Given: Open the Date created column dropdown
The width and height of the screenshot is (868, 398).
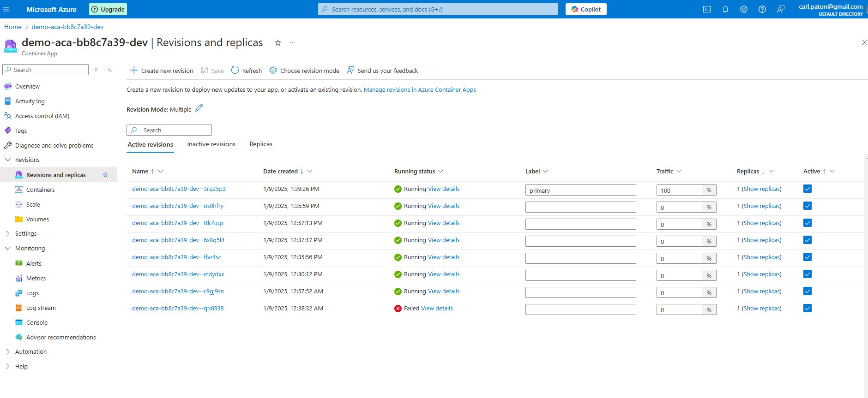Looking at the screenshot, I should pyautogui.click(x=310, y=171).
